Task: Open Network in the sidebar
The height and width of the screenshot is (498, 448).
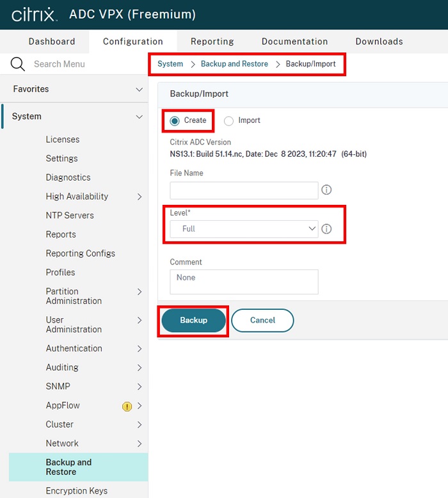Action: click(x=62, y=444)
